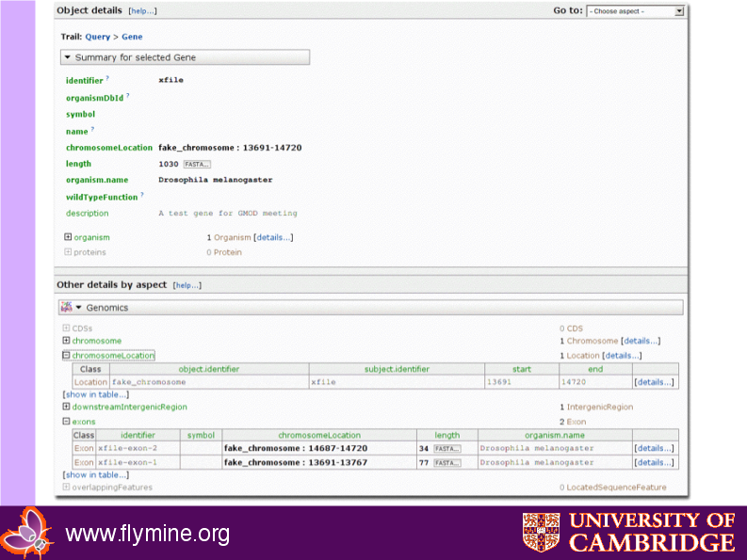Click FASTA button for xfile-exon-2

click(x=447, y=449)
